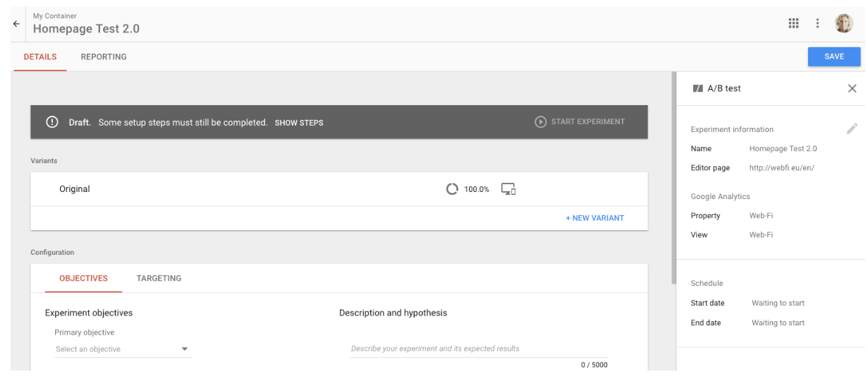Expand the Primary objective dropdown
Screen dimensions: 868x379
click(123, 349)
